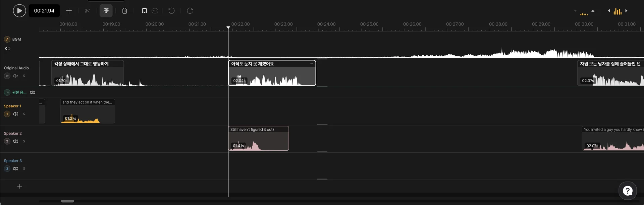Screen dimensions: 644x205
Task: Zoom in timeline with the right triangle
Action: point(626,11)
